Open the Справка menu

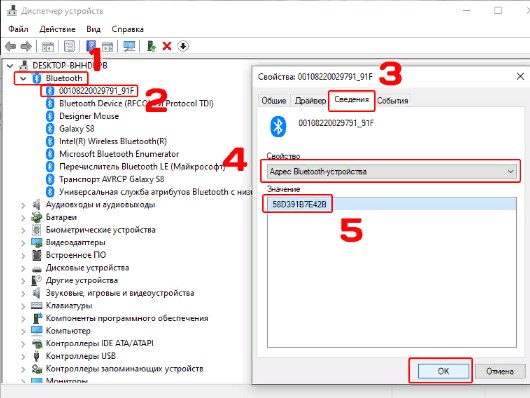coord(128,29)
